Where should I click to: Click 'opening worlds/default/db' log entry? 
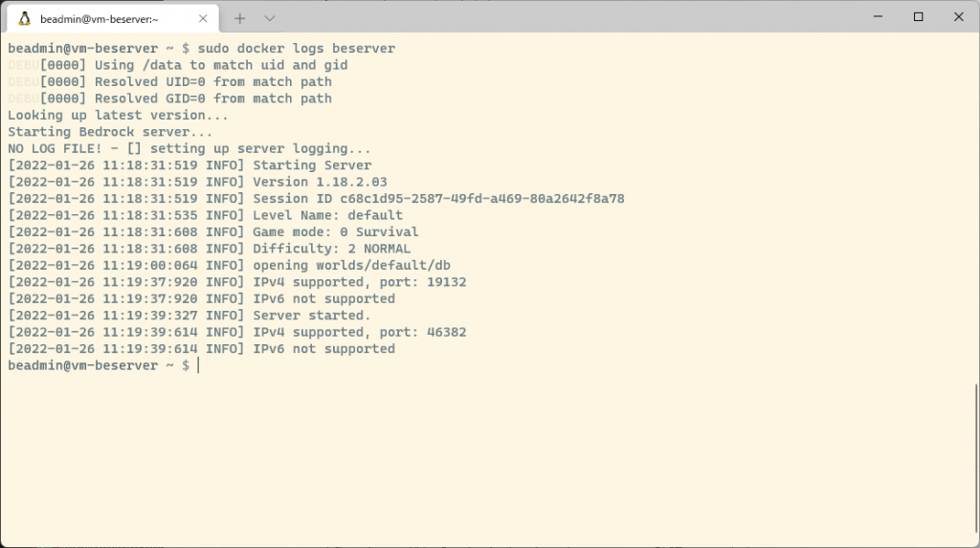click(x=229, y=265)
